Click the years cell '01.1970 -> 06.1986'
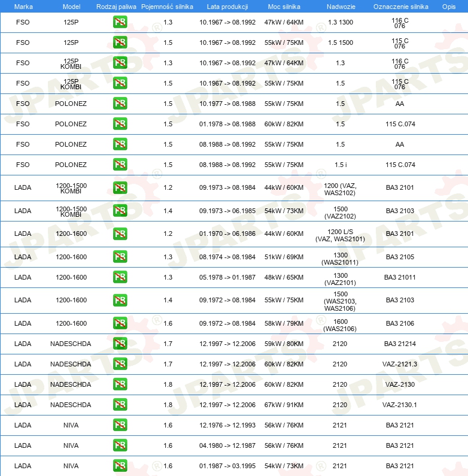468x476 pixels. click(x=227, y=234)
